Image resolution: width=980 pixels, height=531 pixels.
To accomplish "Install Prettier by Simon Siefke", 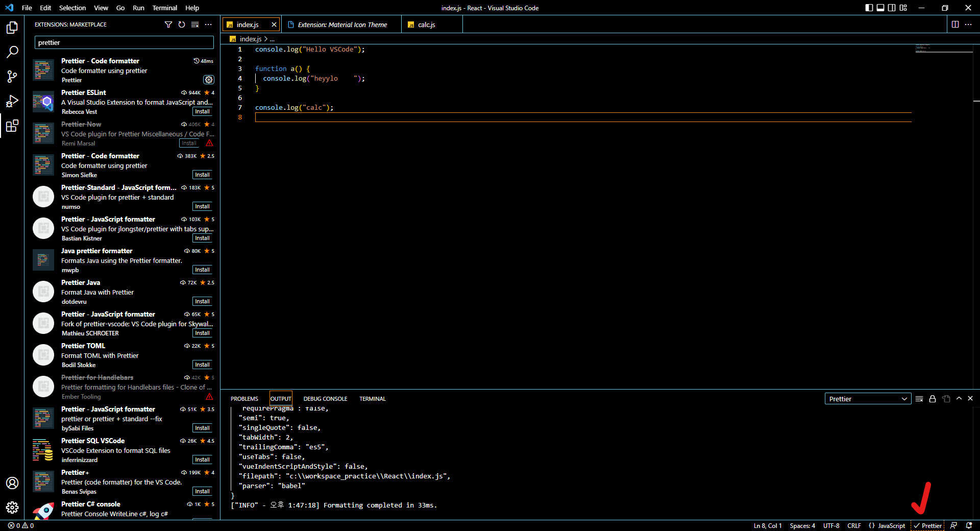I will coord(203,175).
